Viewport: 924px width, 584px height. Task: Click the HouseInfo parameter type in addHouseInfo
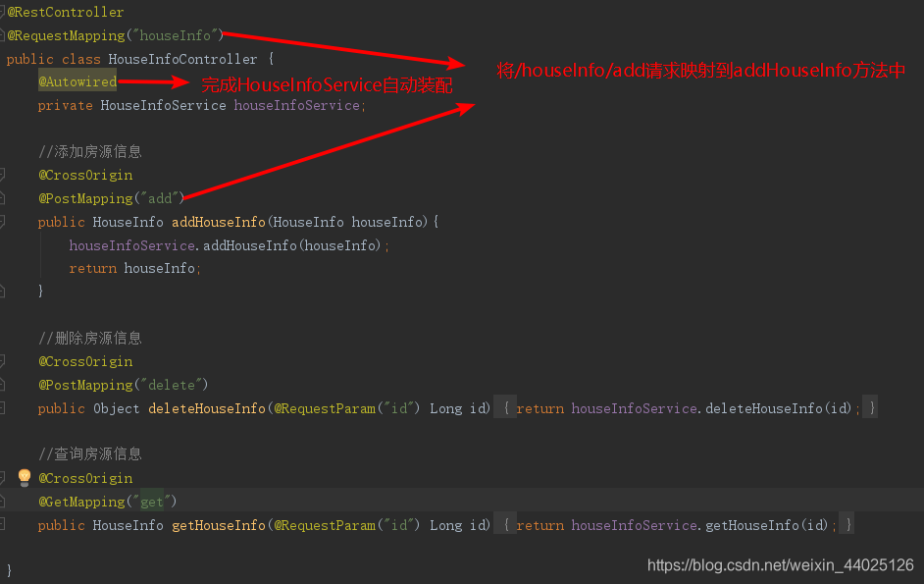(308, 222)
